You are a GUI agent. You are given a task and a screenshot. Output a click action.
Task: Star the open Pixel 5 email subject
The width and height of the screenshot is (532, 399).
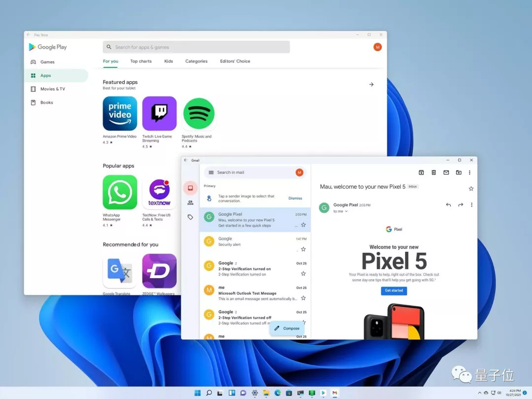[471, 189]
